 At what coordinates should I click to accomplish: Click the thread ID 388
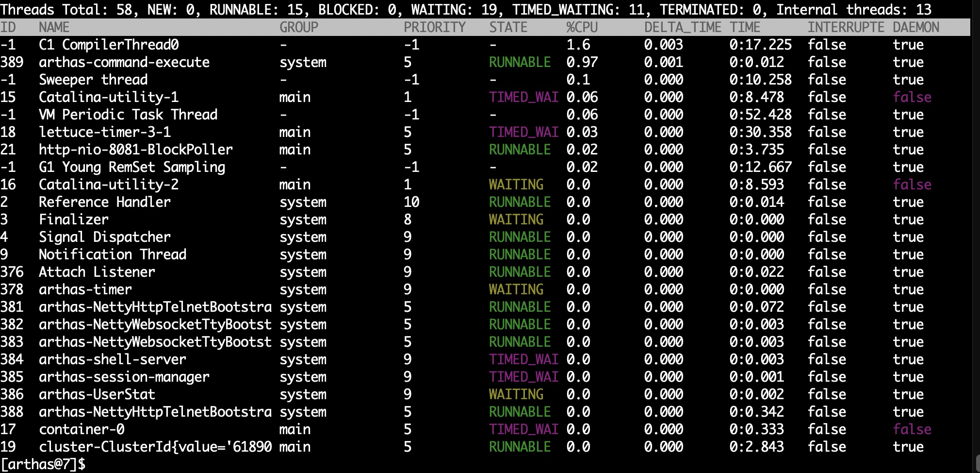[12, 412]
